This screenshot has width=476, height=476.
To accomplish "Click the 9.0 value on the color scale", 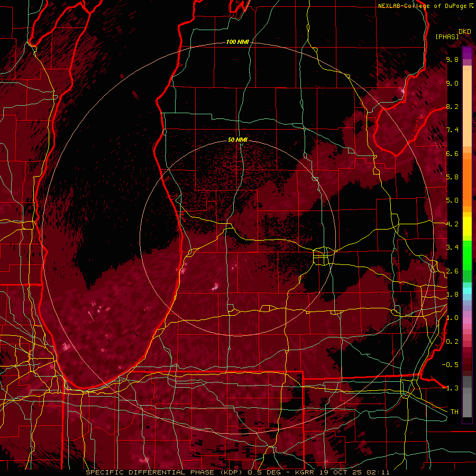I will (452, 83).
